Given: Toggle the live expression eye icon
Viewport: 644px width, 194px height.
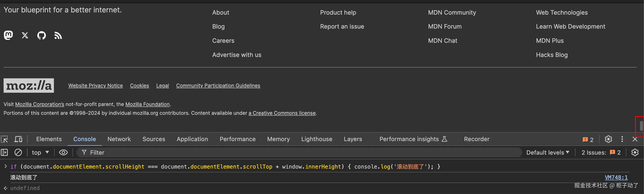Looking at the screenshot, I should point(63,152).
